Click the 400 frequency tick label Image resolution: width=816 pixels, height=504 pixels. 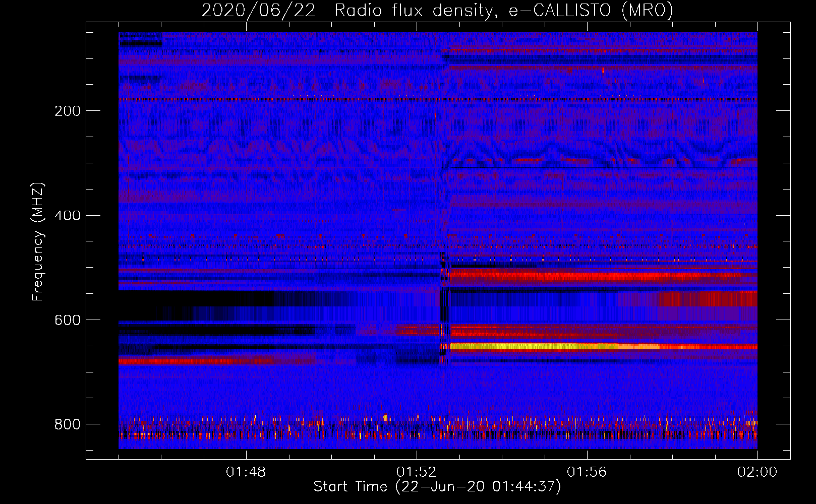[x=68, y=216]
